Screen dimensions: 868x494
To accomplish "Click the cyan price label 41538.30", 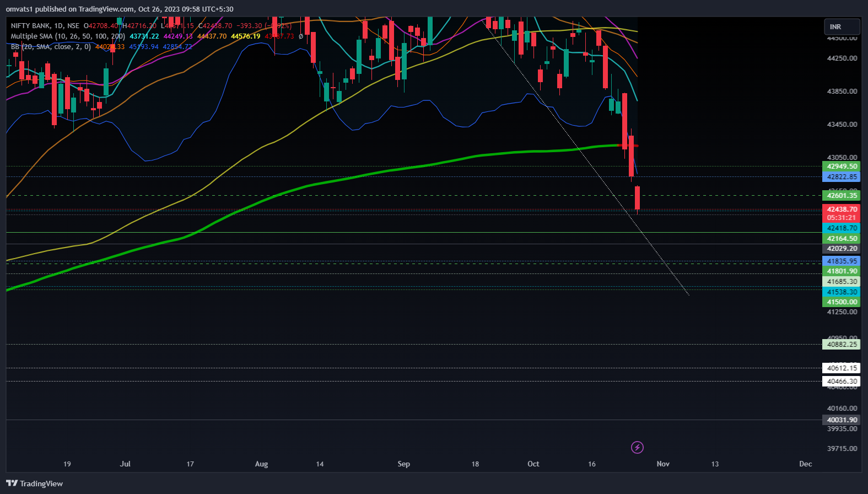I will 842,292.
